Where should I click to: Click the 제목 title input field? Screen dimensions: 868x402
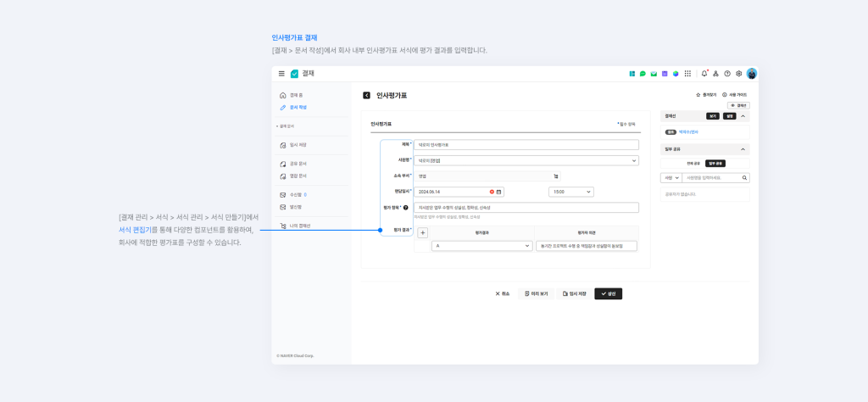click(526, 145)
